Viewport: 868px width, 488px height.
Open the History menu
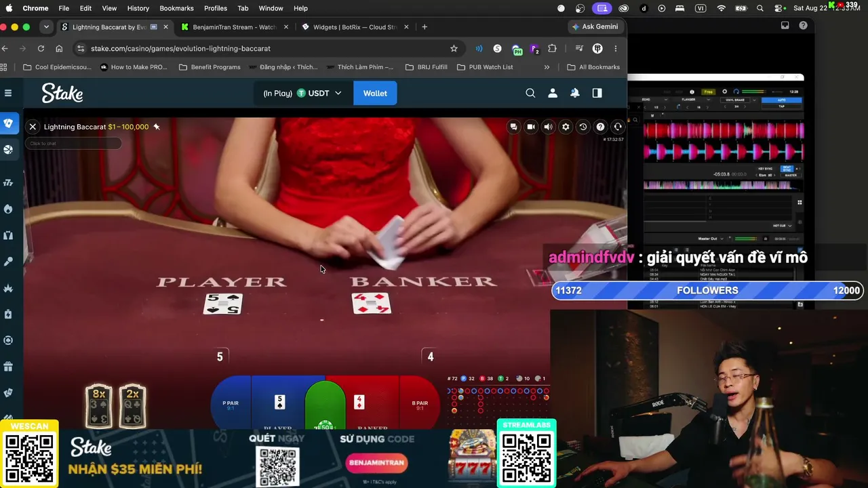[138, 8]
